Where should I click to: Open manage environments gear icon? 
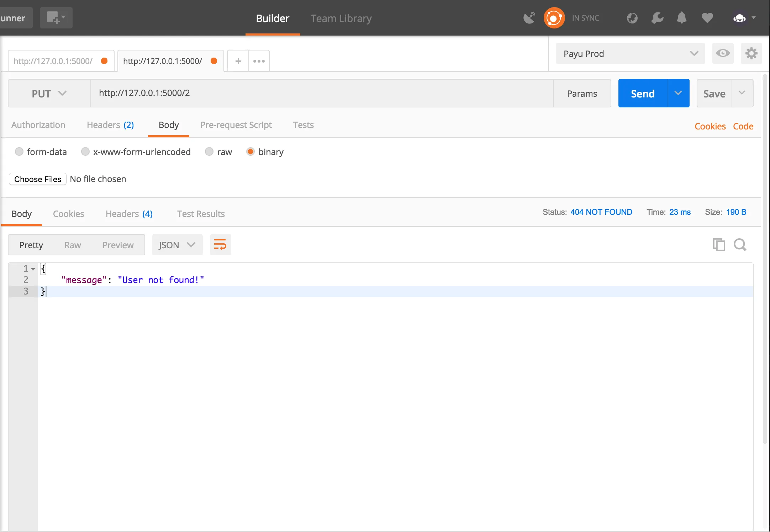(x=751, y=54)
